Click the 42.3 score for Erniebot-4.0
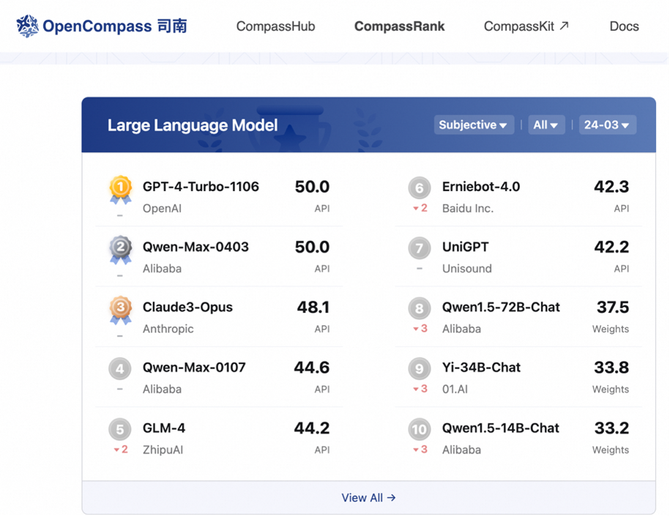This screenshot has width=670, height=517. coord(611,187)
